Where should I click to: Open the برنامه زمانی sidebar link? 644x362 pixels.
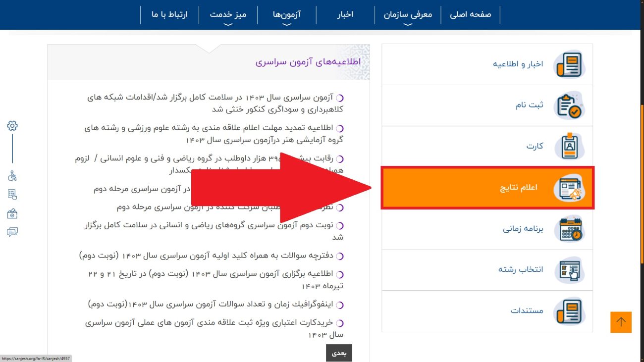[487, 229]
